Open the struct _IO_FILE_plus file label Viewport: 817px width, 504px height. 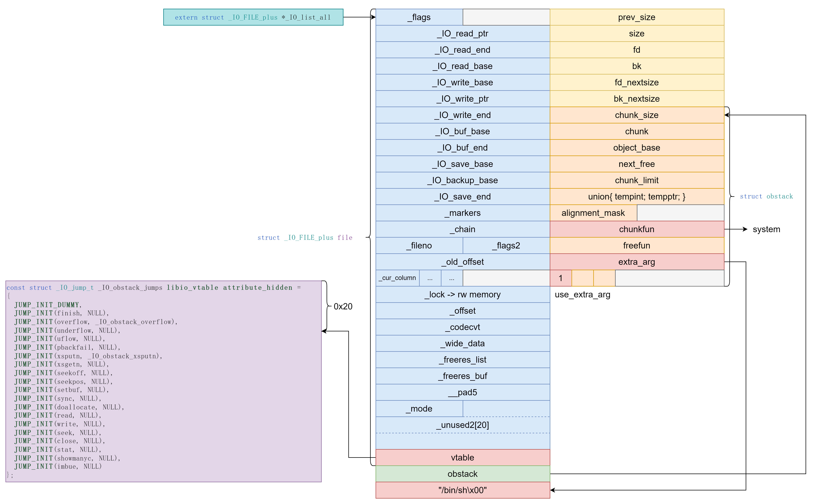click(x=305, y=237)
